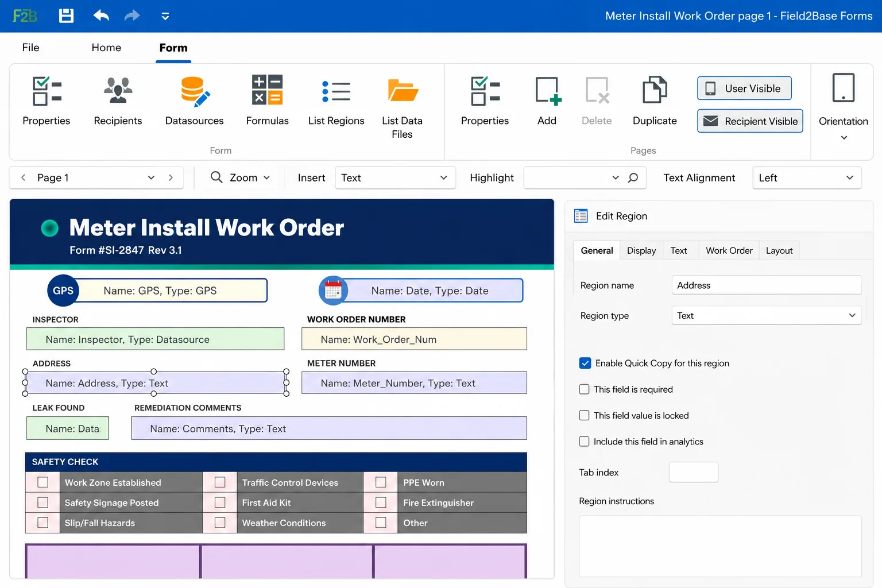Viewport: 882px width, 588px height.
Task: Select the General tab in Edit Region
Action: coord(597,251)
